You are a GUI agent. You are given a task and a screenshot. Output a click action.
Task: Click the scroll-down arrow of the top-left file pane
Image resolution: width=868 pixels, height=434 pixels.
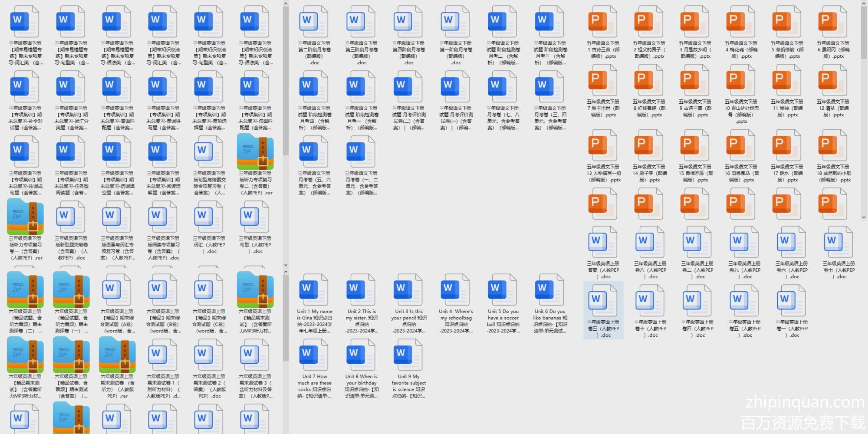pos(286,265)
